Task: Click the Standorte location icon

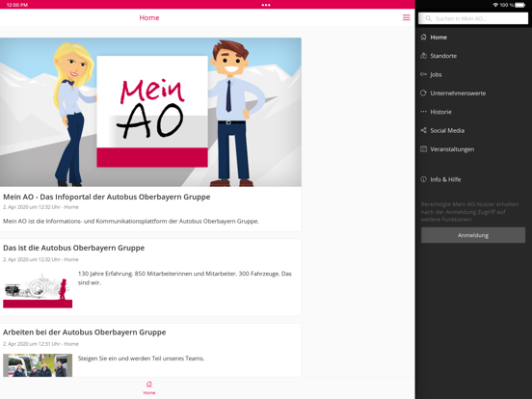Action: point(423,56)
